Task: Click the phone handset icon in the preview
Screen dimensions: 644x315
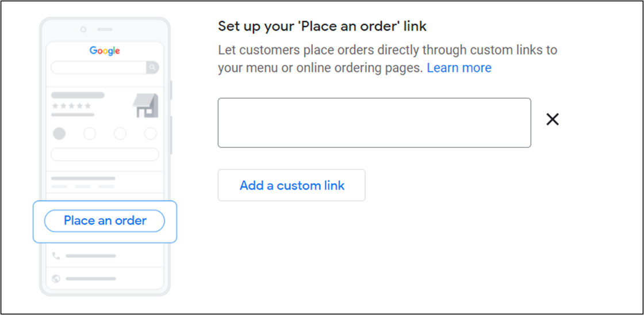Action: 56,256
